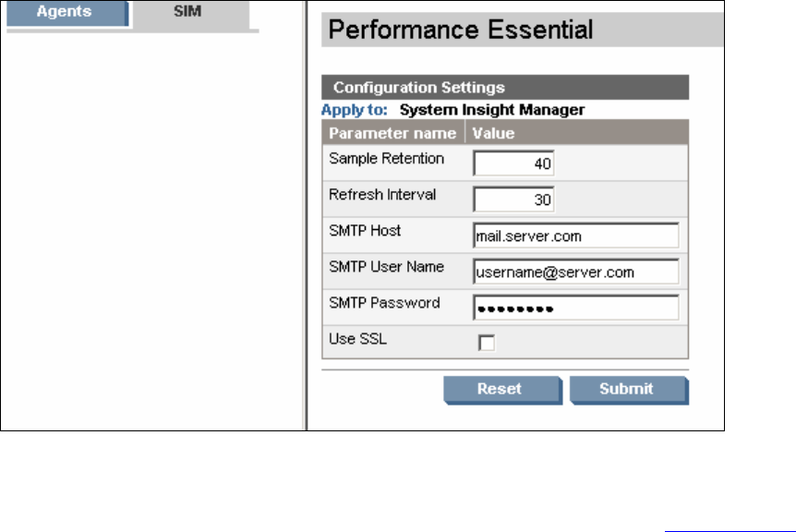The image size is (796, 532).
Task: Enable the Use SSL checkbox
Action: coord(486,344)
